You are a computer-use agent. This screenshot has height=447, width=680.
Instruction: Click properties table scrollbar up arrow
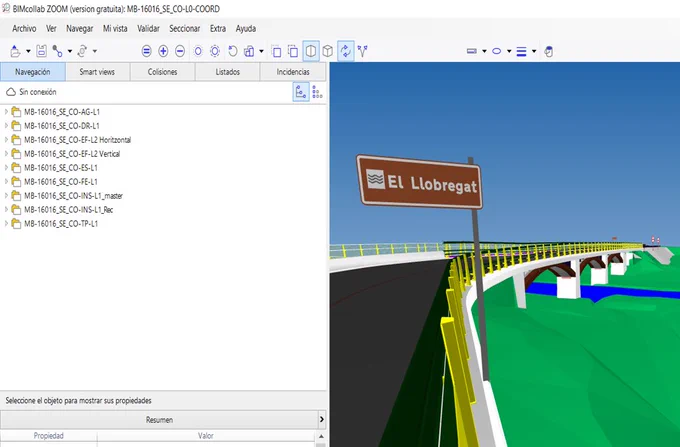(x=321, y=436)
